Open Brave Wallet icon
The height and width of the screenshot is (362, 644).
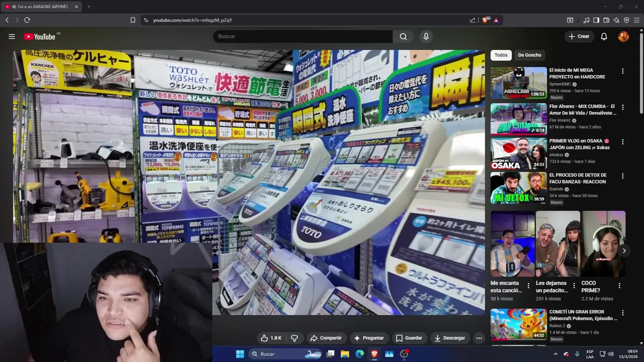click(606, 20)
